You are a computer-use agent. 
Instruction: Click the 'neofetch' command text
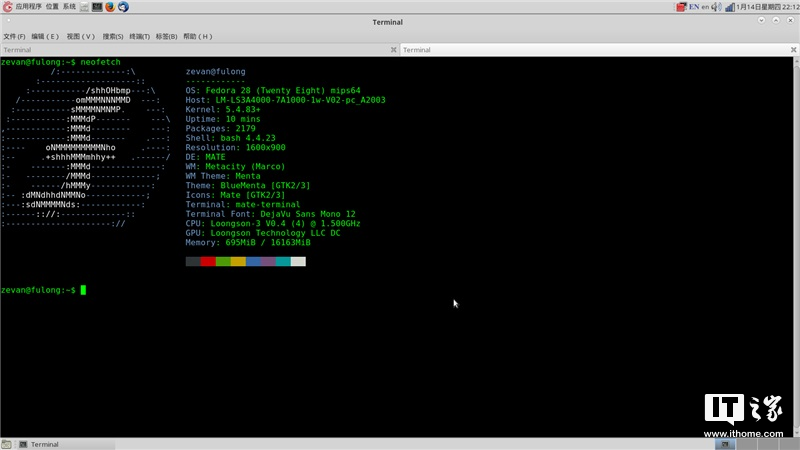tap(101, 62)
